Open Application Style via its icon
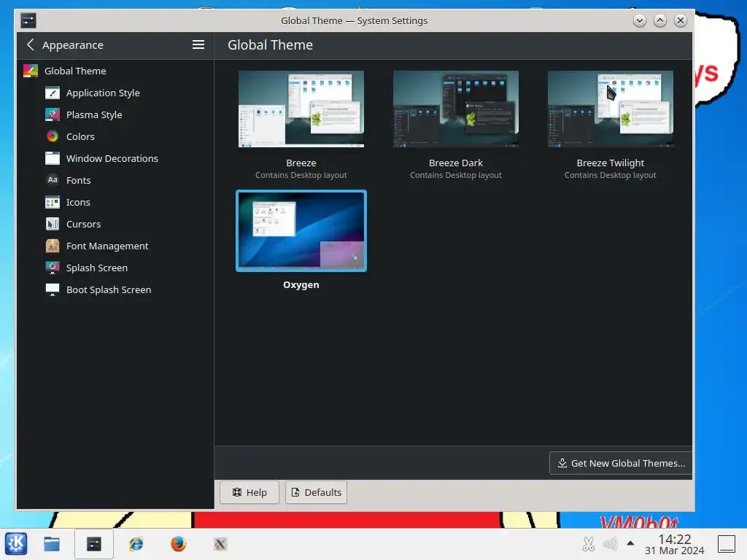 tap(53, 93)
